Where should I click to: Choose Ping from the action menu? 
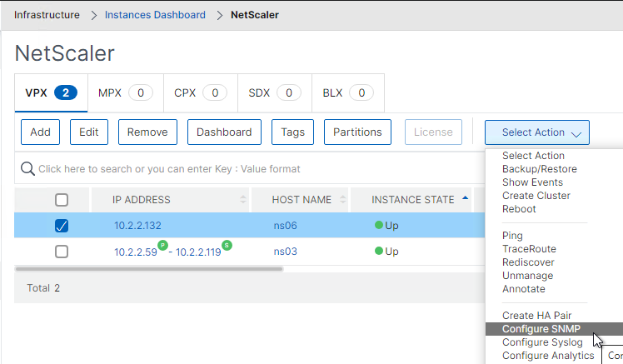tap(512, 236)
